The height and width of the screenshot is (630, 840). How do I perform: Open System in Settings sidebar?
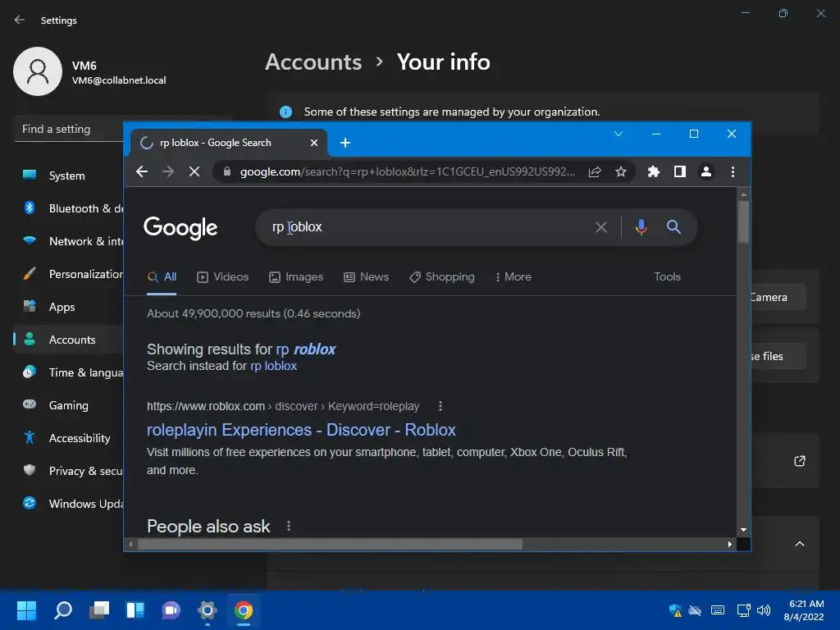click(66, 176)
